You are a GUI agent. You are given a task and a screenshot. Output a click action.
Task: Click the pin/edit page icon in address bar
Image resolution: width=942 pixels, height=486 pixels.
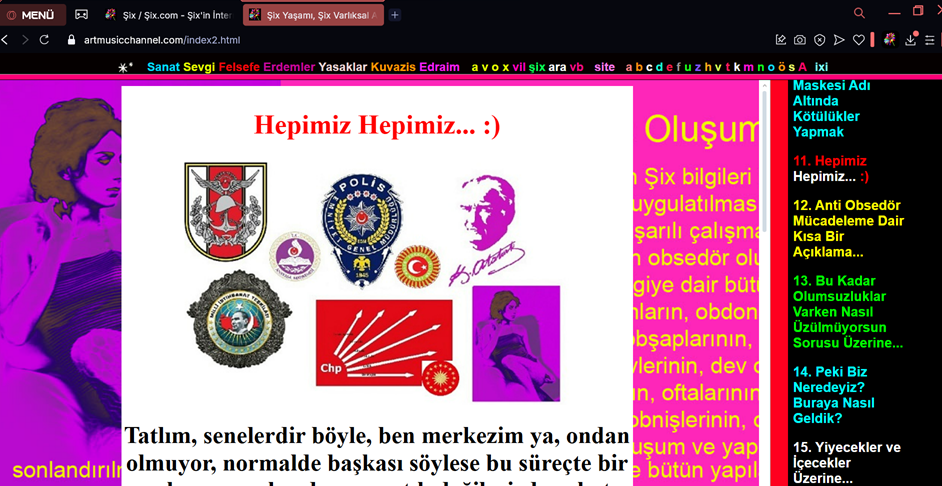[780, 40]
